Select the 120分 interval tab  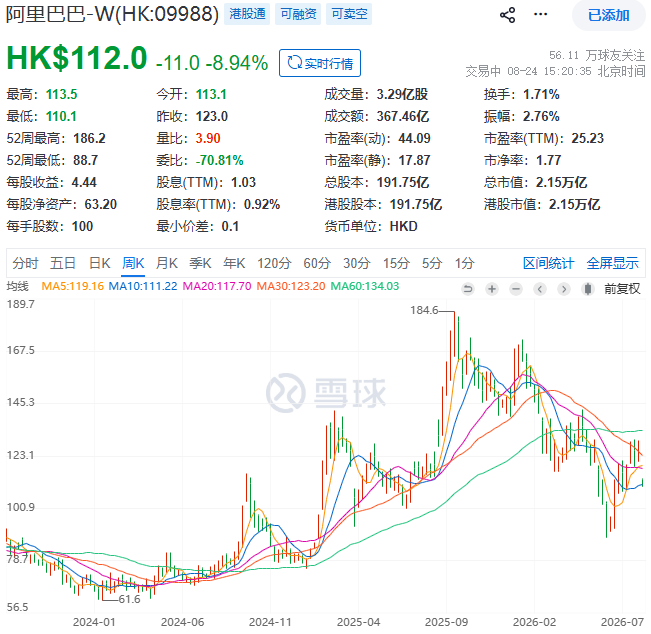(274, 263)
